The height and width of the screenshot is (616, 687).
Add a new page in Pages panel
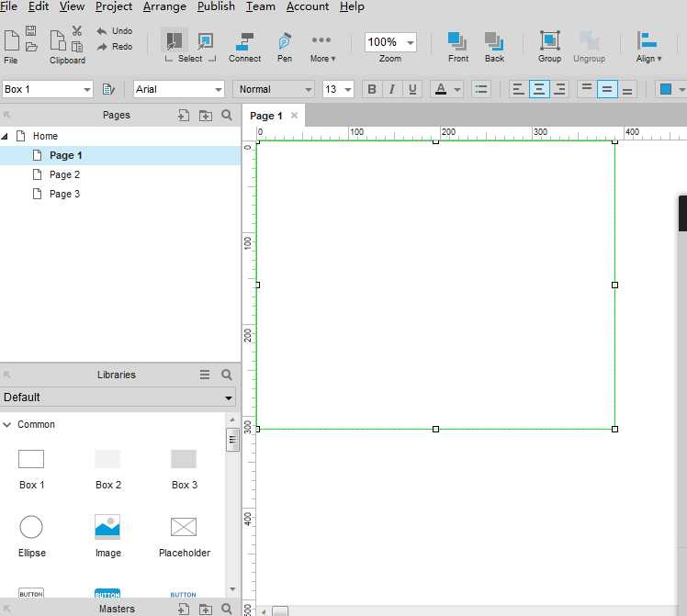point(184,116)
